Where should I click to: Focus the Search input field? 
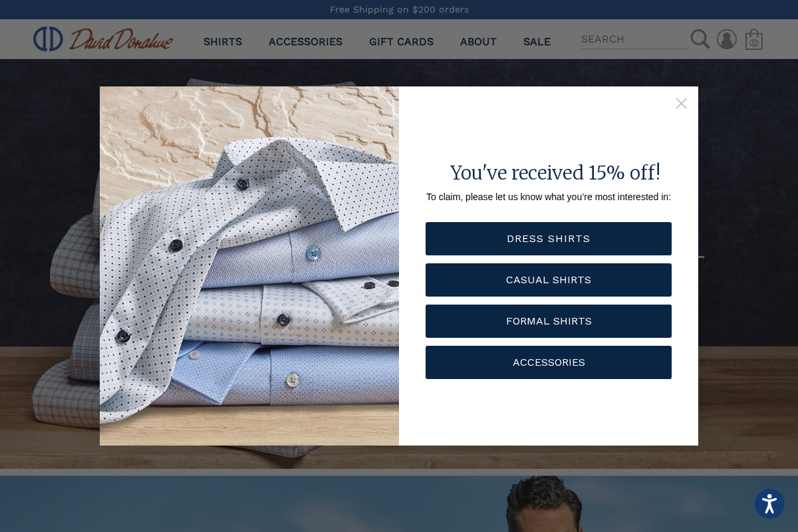(634, 39)
